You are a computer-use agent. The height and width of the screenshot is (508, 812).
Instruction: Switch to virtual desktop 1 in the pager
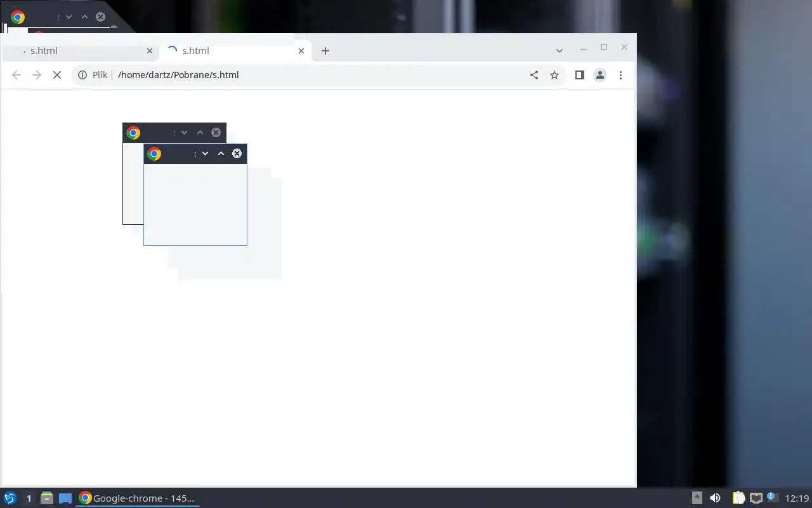tap(29, 498)
